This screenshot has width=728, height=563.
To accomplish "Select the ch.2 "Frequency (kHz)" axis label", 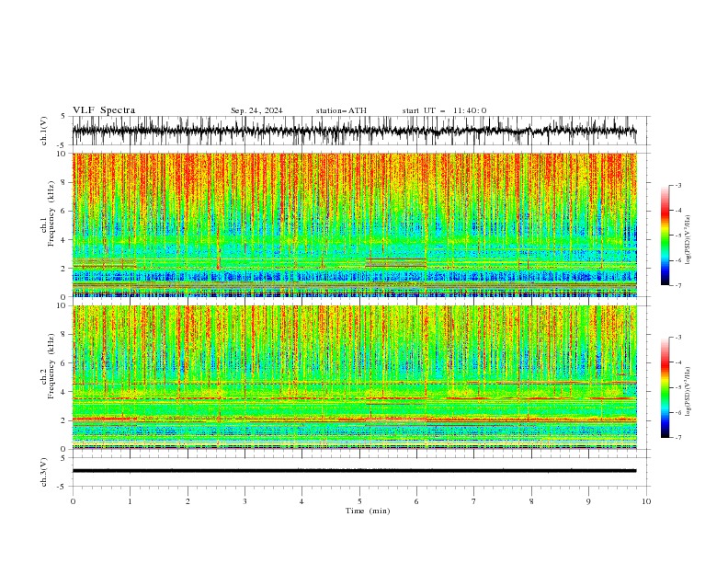I will pos(51,366).
